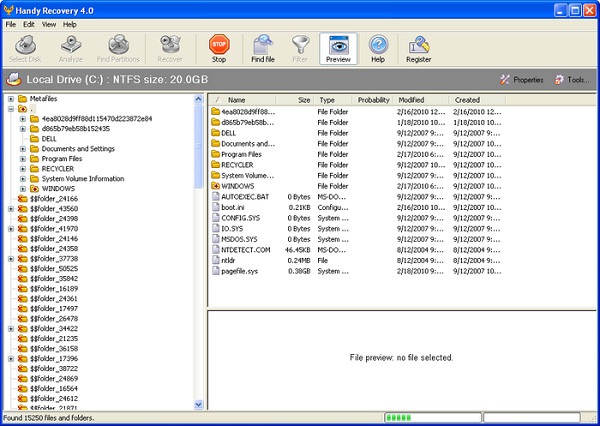Image resolution: width=600 pixels, height=426 pixels.
Task: Sort by the Size column header
Action: click(295, 100)
